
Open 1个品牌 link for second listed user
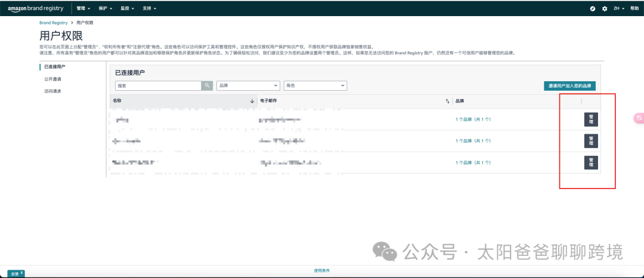tap(473, 141)
